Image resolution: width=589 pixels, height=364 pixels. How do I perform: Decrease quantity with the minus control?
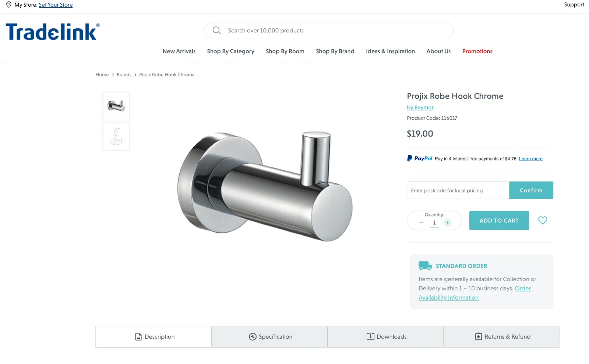pyautogui.click(x=422, y=222)
